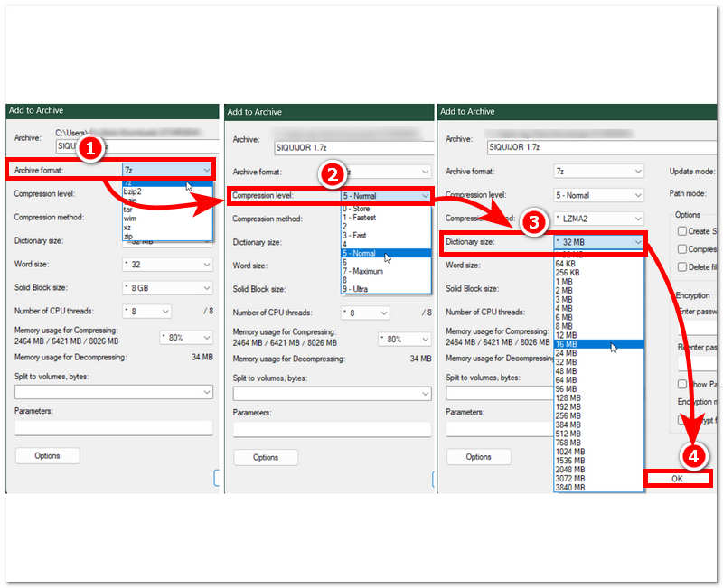Enable the Create SFX archive checkbox
The height and width of the screenshot is (588, 723).
pos(681,231)
